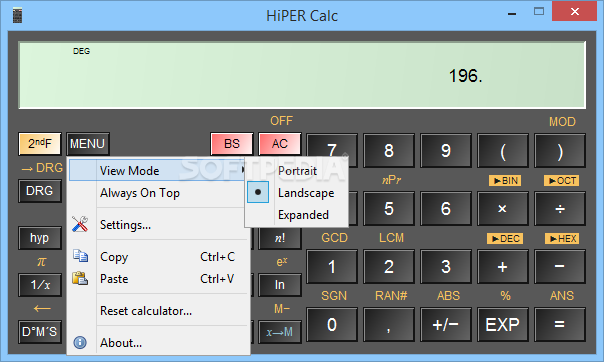Choose Portrait view mode

[297, 171]
